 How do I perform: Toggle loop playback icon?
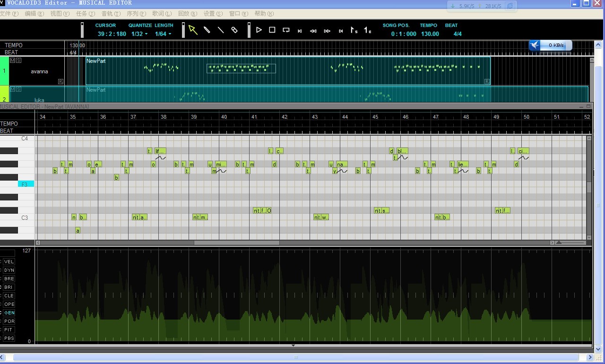(x=286, y=30)
